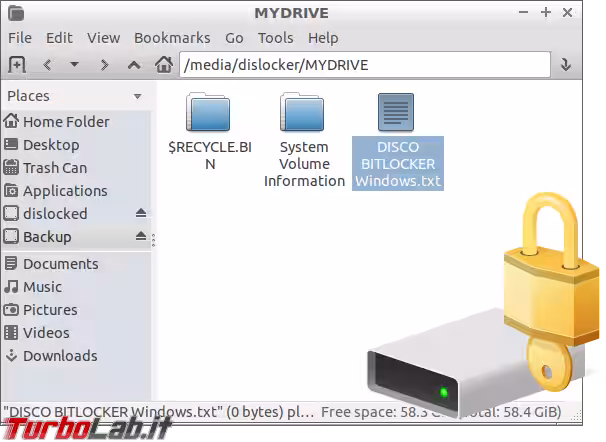The image size is (606, 442).
Task: Open Documents bookmark
Action: [x=76, y=264]
